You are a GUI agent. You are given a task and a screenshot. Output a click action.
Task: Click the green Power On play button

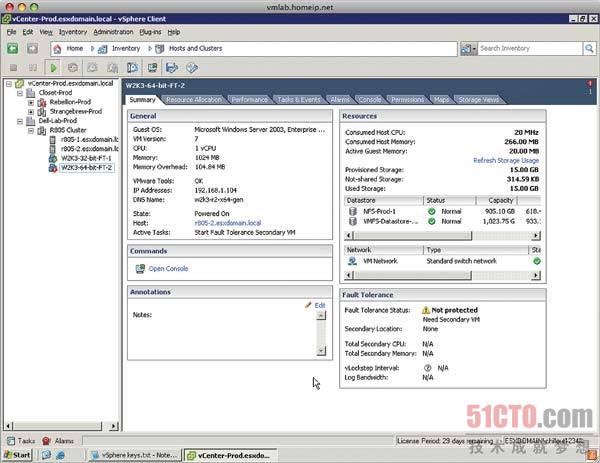coord(53,68)
